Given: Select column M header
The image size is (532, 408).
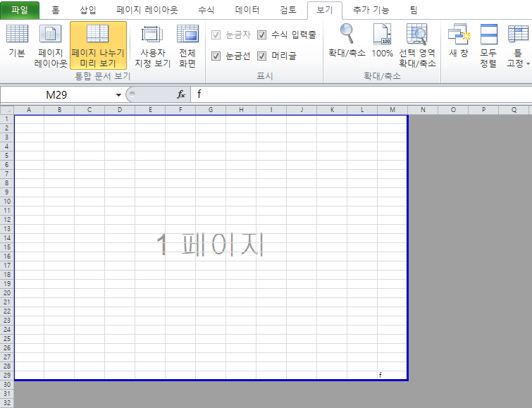Looking at the screenshot, I should point(392,110).
